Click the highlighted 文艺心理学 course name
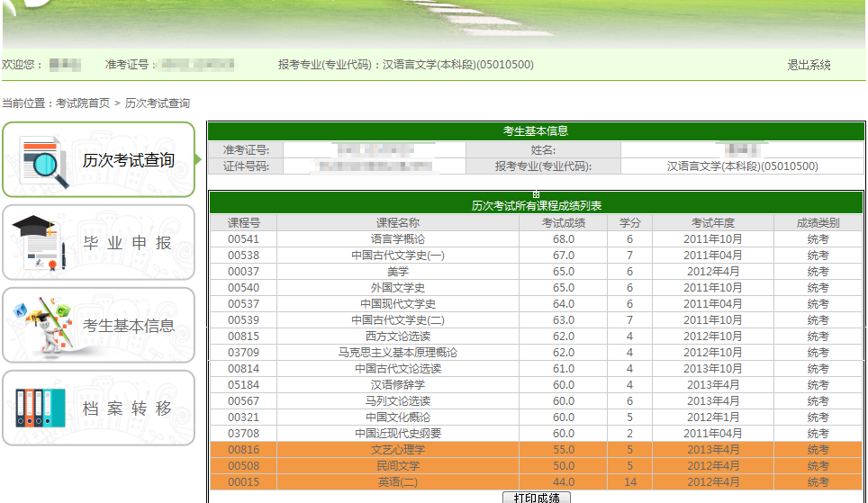Viewport: 868px width, 503px height. tap(397, 450)
